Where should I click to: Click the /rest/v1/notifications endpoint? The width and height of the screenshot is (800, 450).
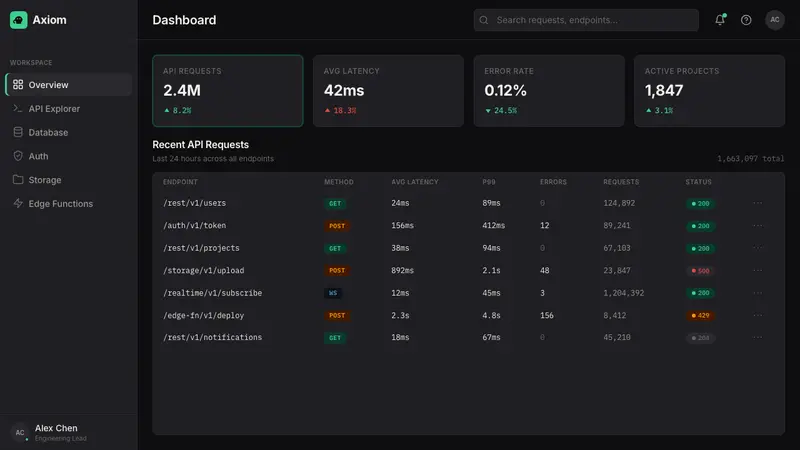(x=212, y=337)
